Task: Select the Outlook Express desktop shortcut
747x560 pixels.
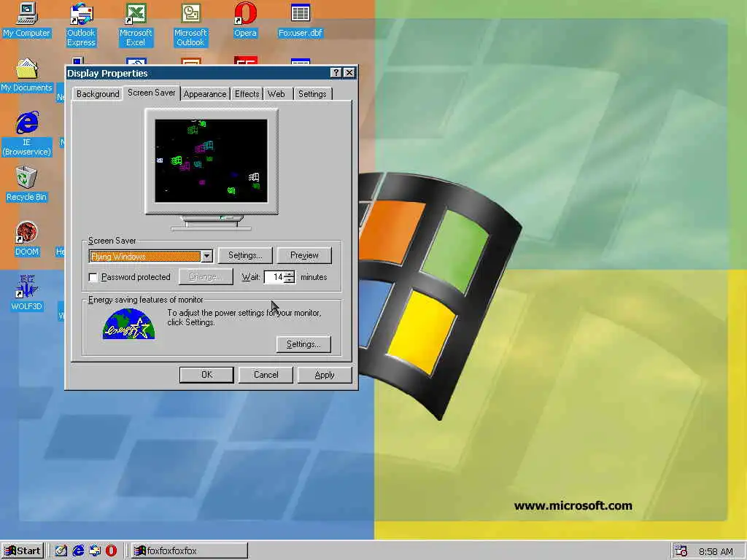Action: pyautogui.click(x=81, y=25)
